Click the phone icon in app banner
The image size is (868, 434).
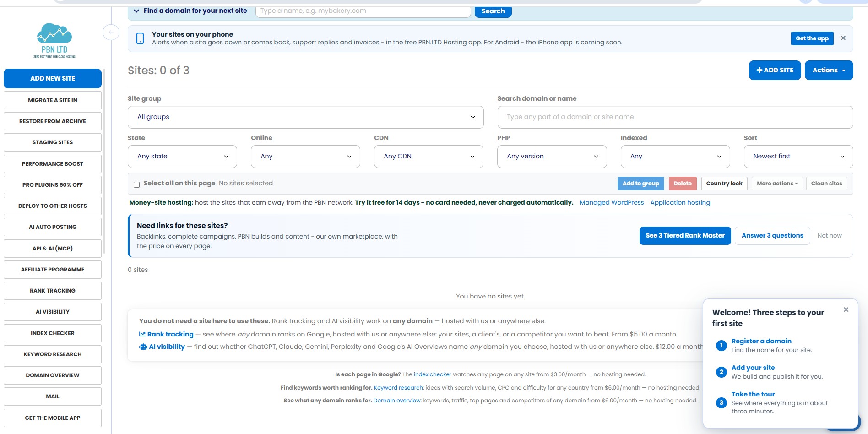point(140,38)
